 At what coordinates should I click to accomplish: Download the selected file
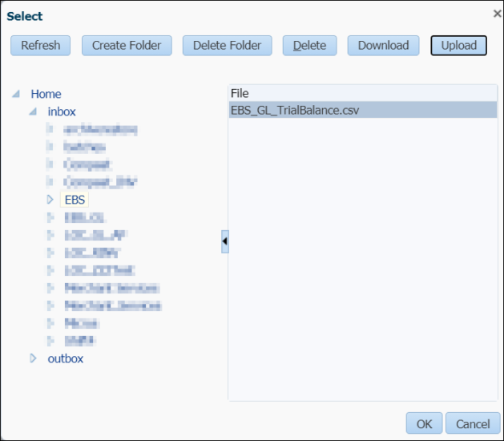383,46
